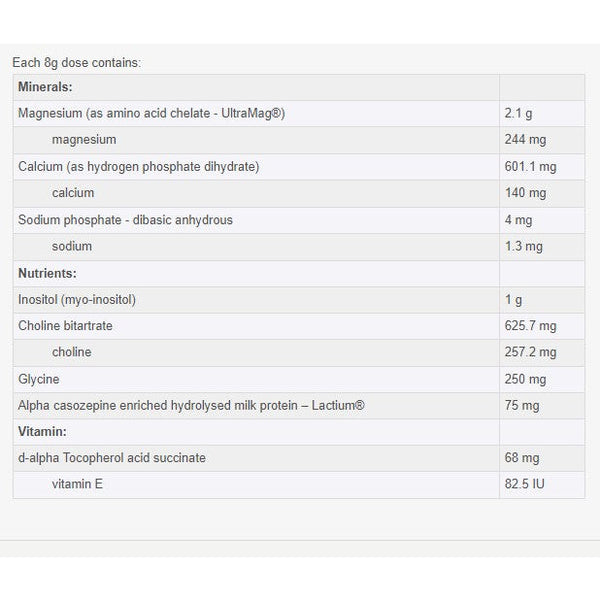The width and height of the screenshot is (600, 600).
Task: Click the 601.1 mg value cell
Action: click(528, 166)
